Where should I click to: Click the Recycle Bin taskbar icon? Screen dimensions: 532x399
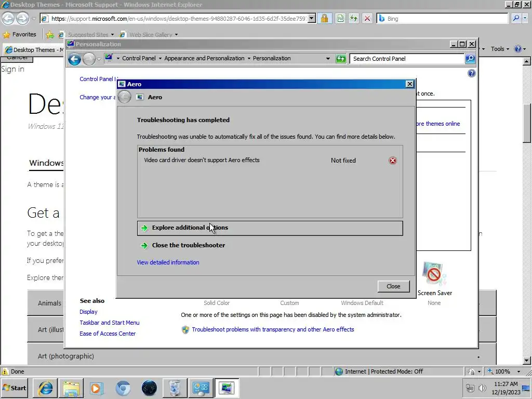pos(175,388)
